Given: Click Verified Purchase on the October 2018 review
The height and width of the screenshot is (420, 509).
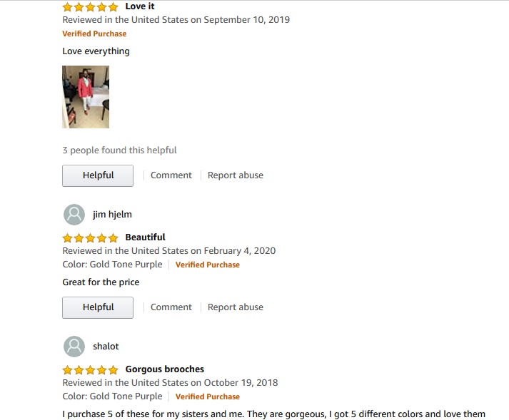Looking at the screenshot, I should click(x=207, y=396).
